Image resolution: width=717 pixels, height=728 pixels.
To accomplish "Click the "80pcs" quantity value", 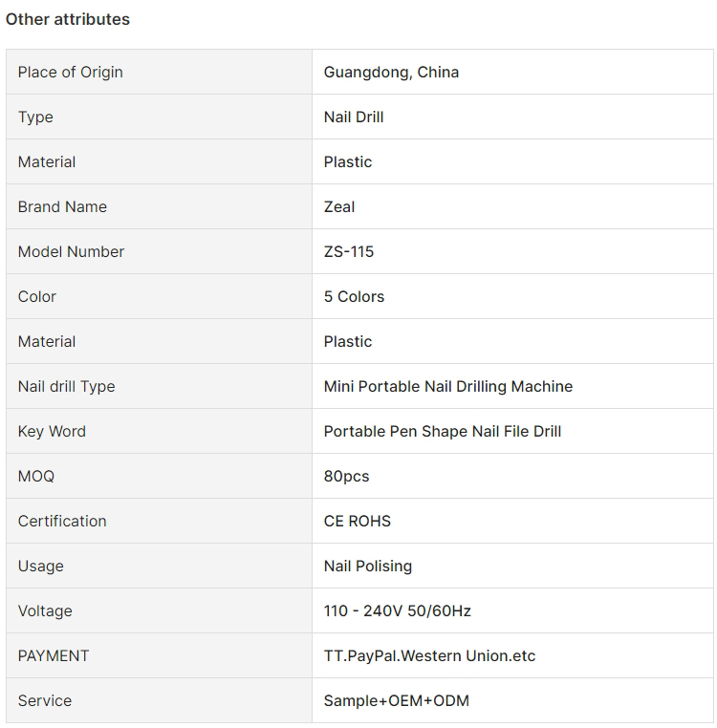I will pyautogui.click(x=346, y=477).
